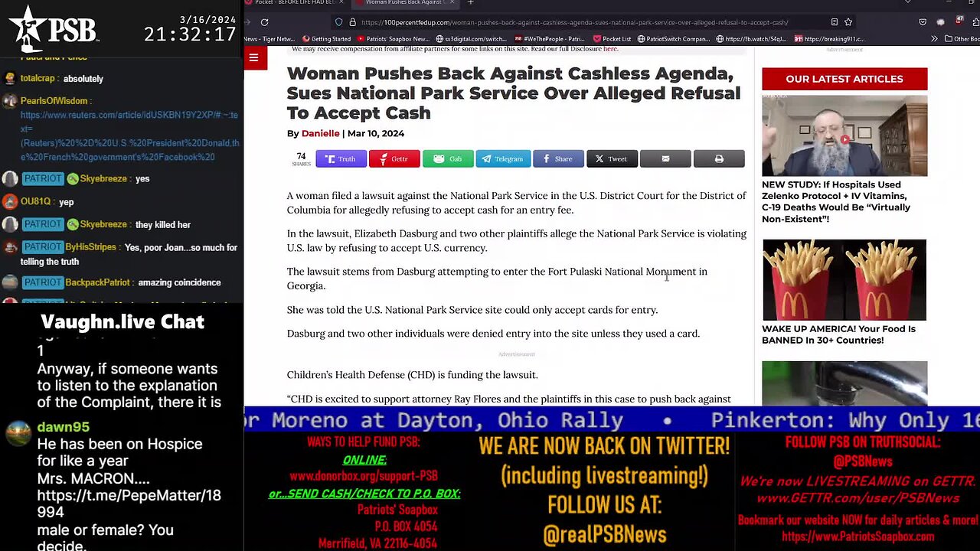
Task: Open the site lock security icon
Action: pyautogui.click(x=352, y=22)
